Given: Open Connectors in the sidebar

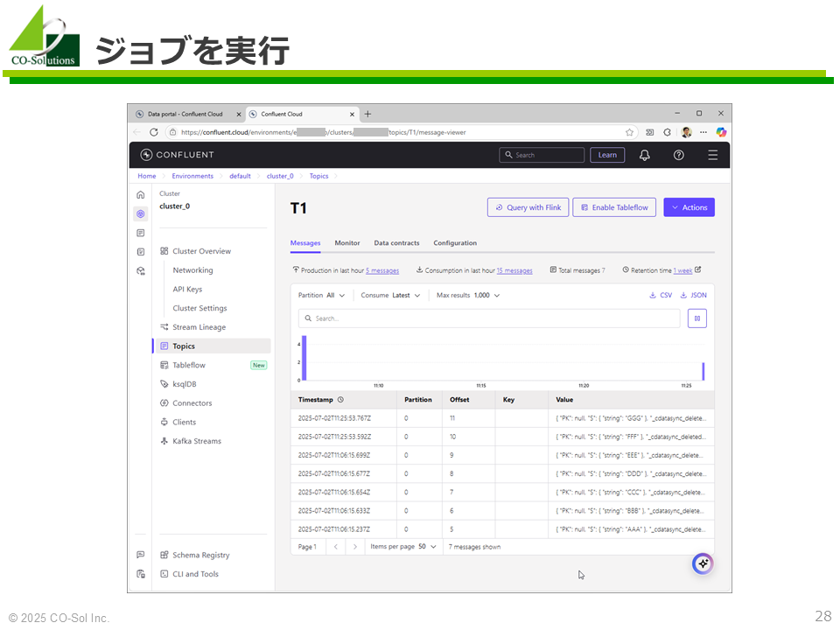Looking at the screenshot, I should pos(185,403).
